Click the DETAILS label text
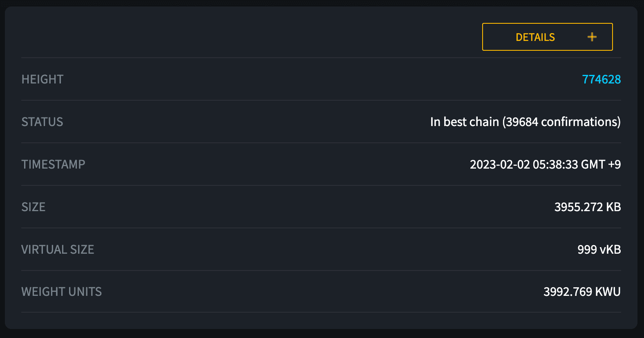Viewport: 644px width, 338px height. pos(535,37)
